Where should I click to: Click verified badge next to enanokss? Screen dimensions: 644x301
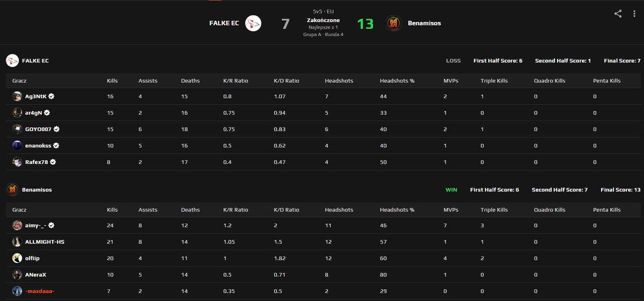tap(56, 145)
